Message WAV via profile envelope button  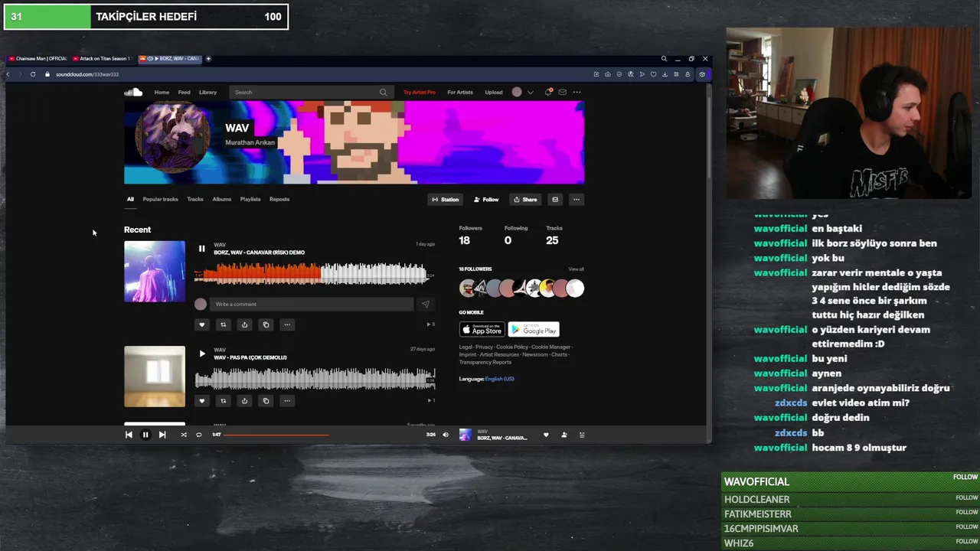(x=555, y=199)
